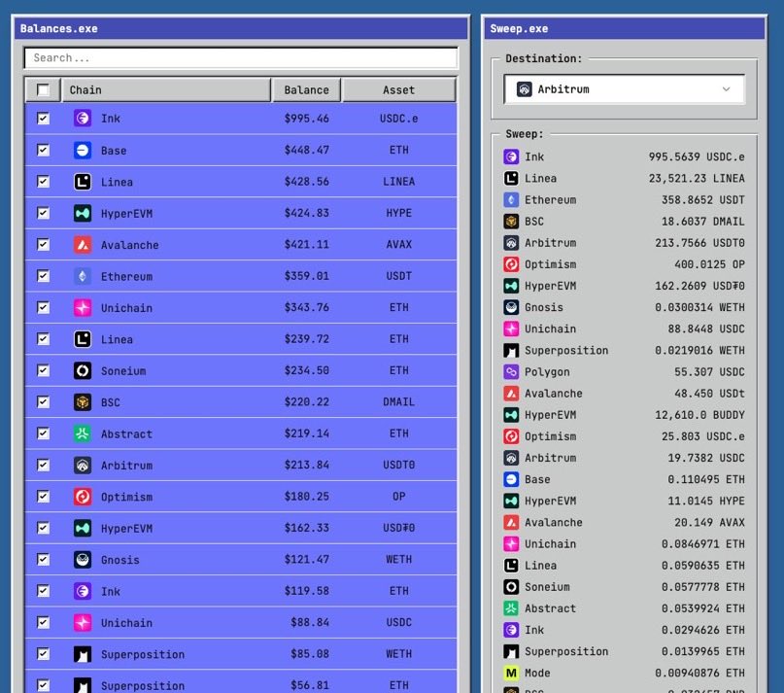
Task: Click the Linea LINEA row icon in Balances
Action: pyautogui.click(x=83, y=181)
